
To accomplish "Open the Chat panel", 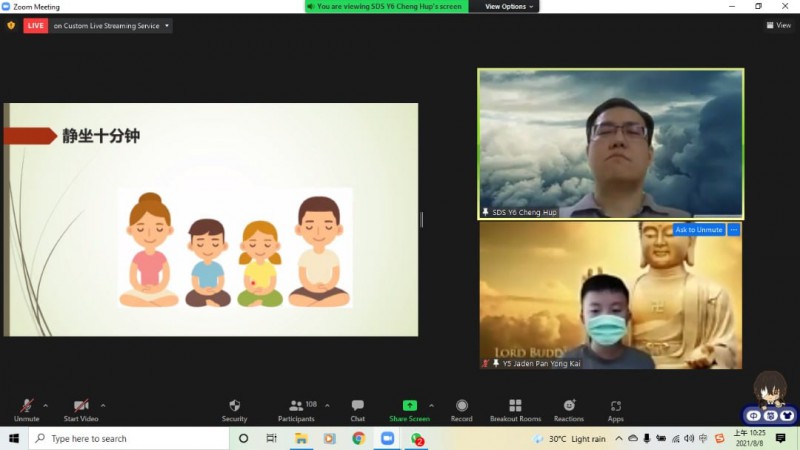I will (x=357, y=409).
